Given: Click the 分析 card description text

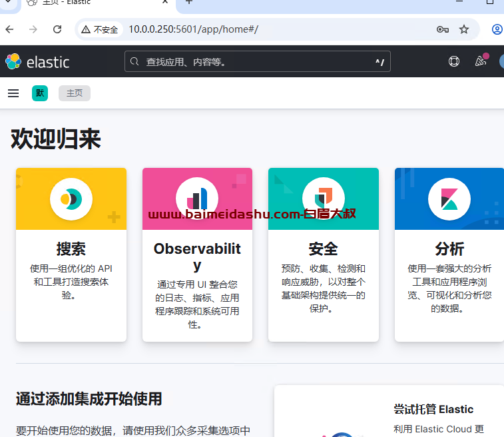Looking at the screenshot, I should (449, 288).
